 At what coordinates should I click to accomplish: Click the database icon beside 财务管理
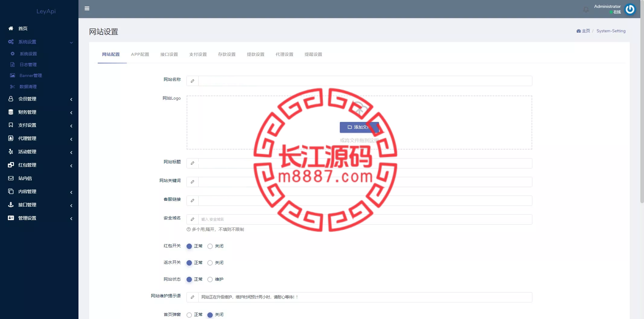[11, 112]
